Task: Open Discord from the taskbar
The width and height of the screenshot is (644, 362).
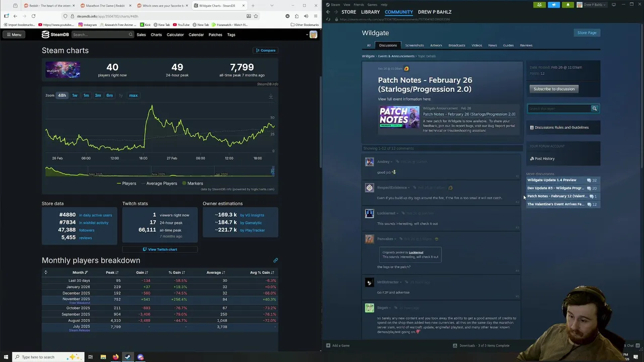Action: tap(140, 357)
